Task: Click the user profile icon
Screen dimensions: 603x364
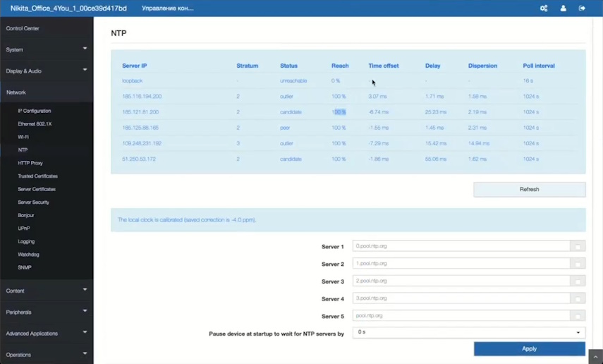Action: 563,8
